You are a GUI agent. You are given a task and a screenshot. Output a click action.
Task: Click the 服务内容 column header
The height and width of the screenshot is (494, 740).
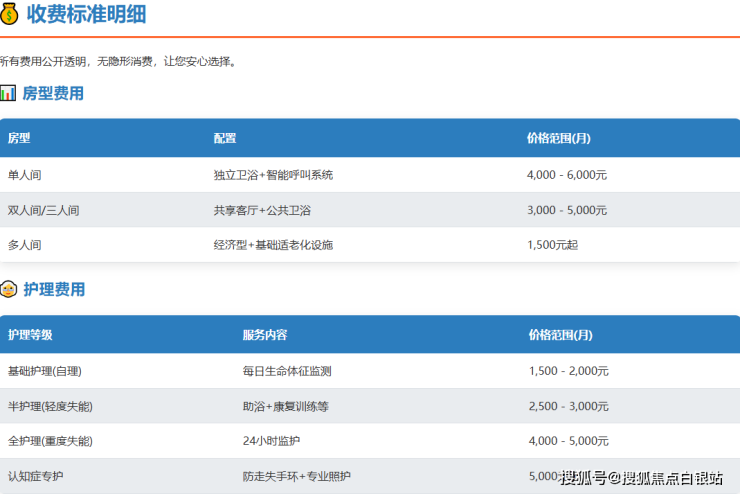(x=264, y=334)
